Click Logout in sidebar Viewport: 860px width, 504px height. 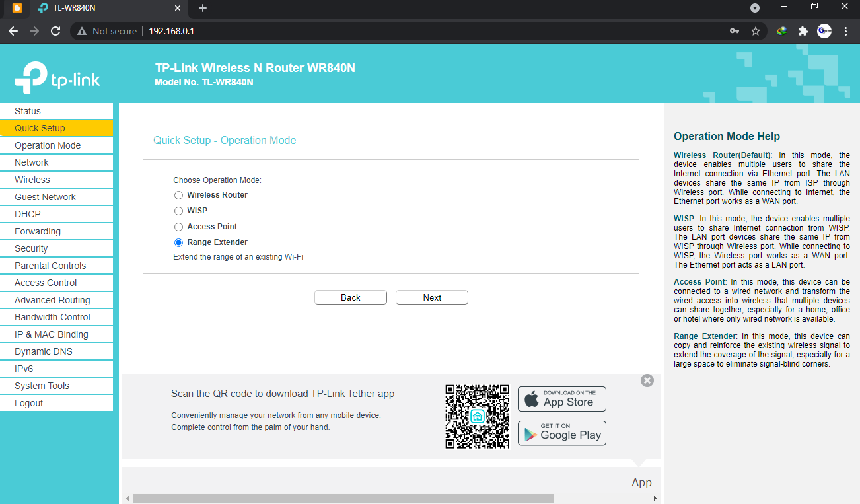[x=56, y=403]
